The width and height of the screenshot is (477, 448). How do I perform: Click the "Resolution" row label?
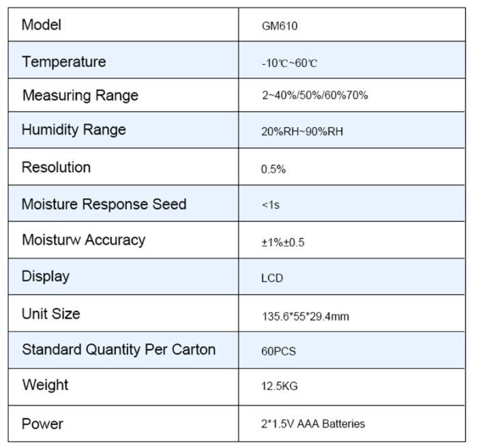[x=56, y=167]
